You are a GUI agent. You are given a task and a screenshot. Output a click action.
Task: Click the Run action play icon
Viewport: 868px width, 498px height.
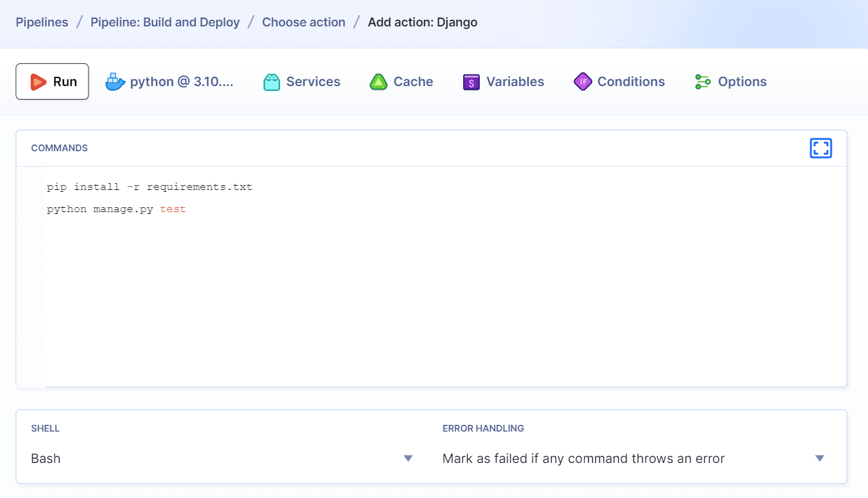click(38, 81)
